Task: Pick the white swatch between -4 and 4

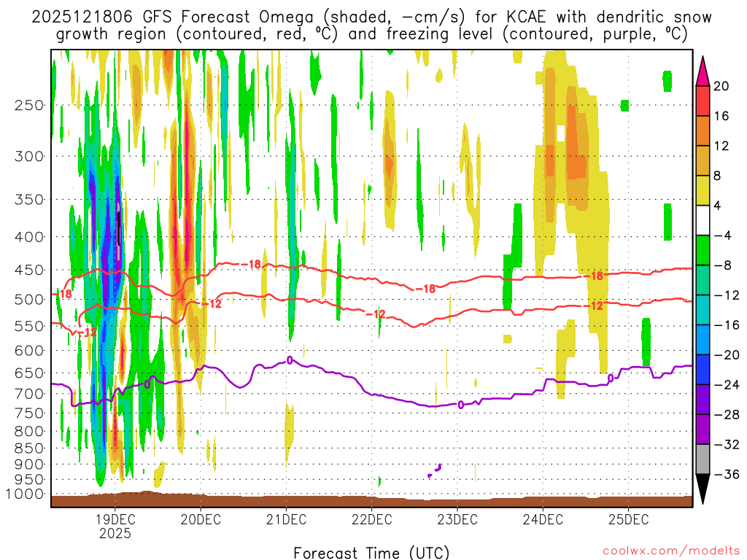Action: [703, 220]
